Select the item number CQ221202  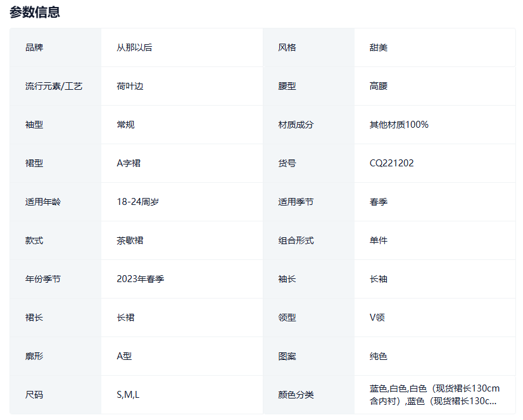click(392, 163)
